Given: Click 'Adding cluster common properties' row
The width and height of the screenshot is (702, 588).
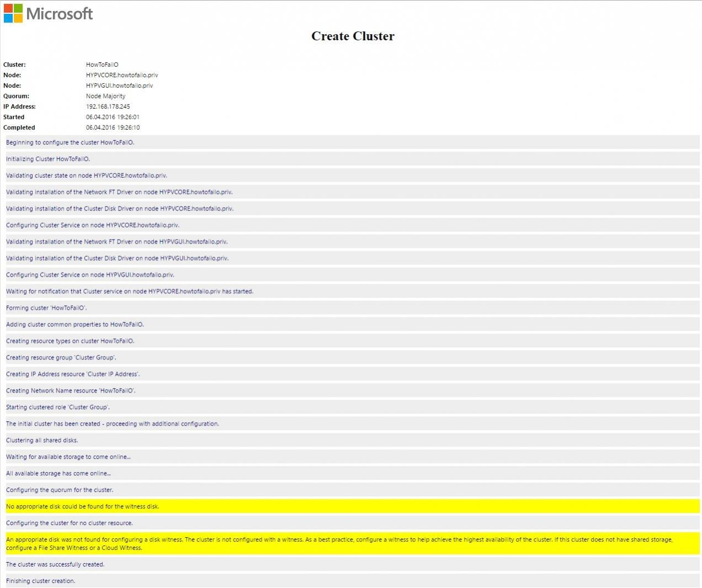Looking at the screenshot, I should [353, 325].
